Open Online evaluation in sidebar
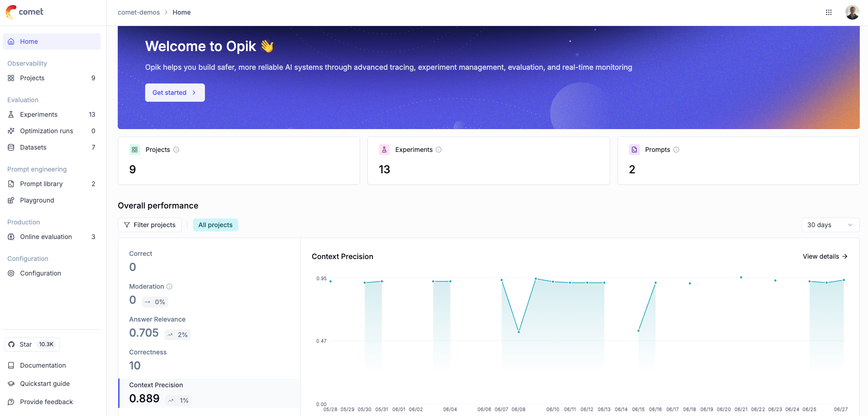The height and width of the screenshot is (416, 868). pyautogui.click(x=52, y=237)
